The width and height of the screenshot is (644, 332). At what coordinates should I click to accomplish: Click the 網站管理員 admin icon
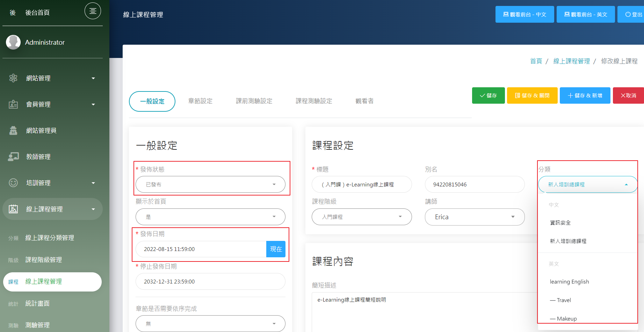tap(13, 130)
